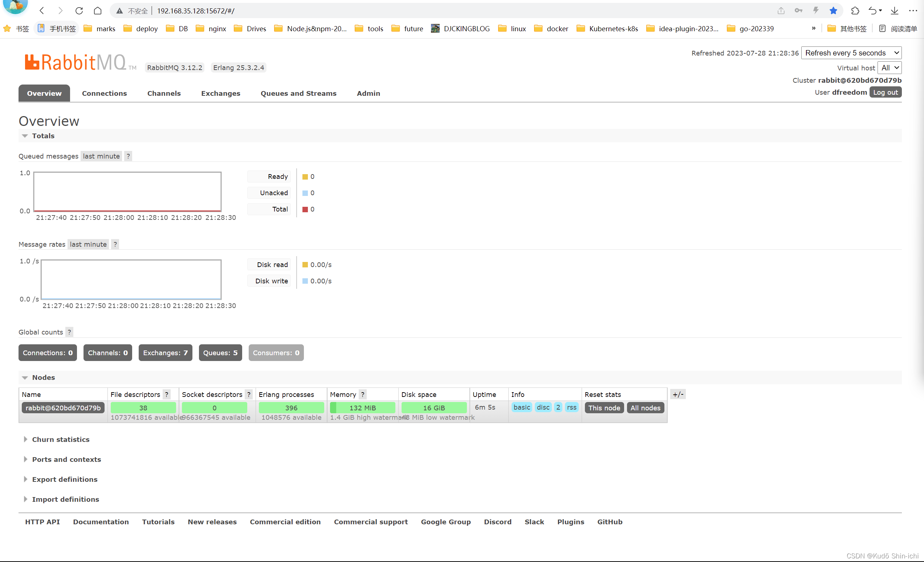The width and height of the screenshot is (924, 562).
Task: Open the browser extensions puzzle icon
Action: coord(855,11)
